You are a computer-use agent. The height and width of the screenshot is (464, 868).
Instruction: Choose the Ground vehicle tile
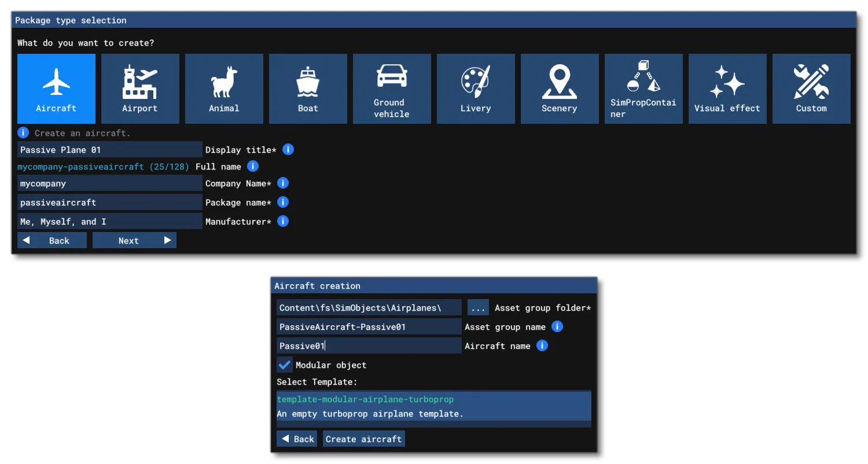392,89
